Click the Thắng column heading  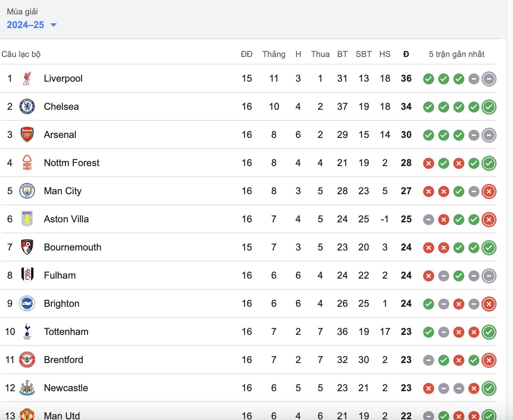tap(274, 54)
